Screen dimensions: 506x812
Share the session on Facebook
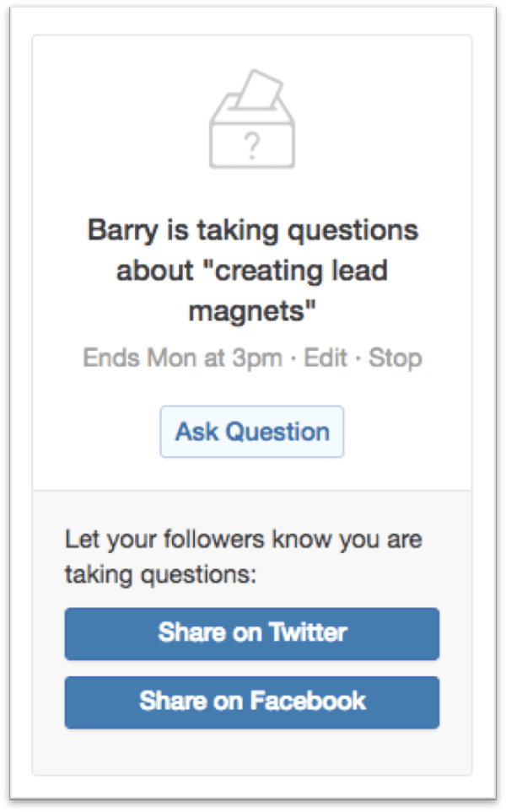(252, 702)
